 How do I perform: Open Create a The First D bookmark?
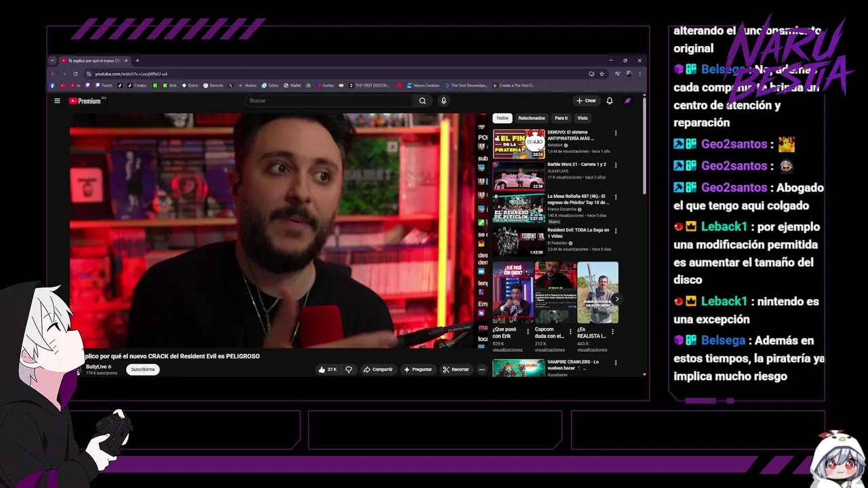coord(513,85)
